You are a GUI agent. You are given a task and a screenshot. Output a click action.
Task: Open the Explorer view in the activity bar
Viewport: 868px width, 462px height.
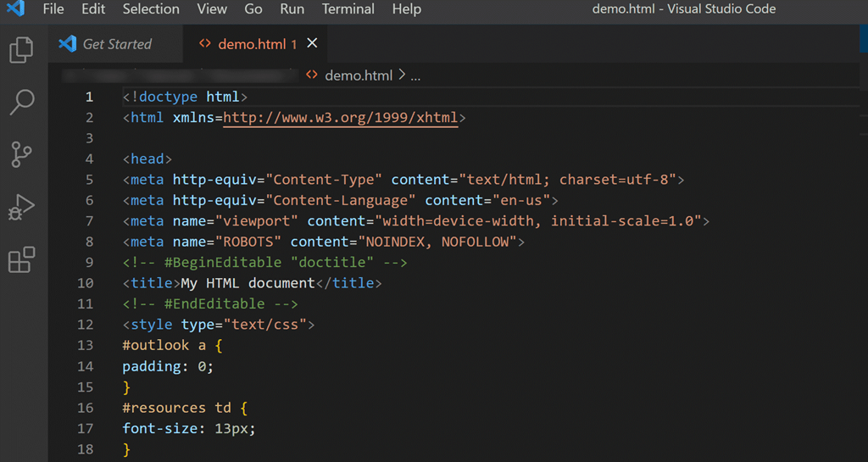(21, 50)
